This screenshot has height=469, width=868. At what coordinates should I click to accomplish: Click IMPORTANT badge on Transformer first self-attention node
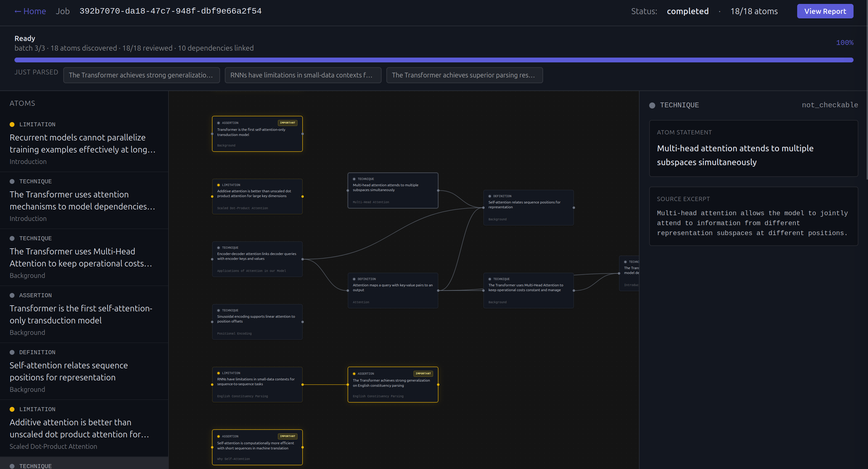point(287,123)
